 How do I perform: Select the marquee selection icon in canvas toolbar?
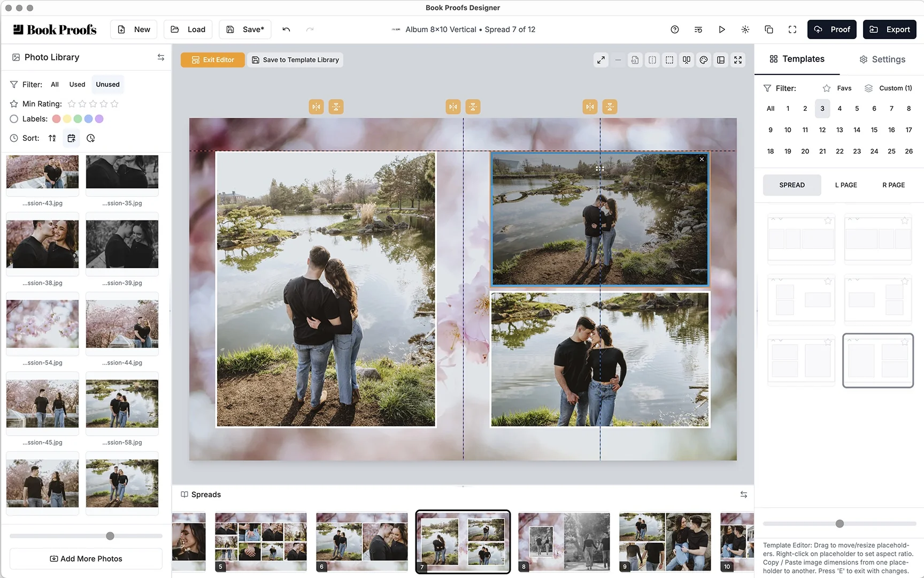(669, 59)
